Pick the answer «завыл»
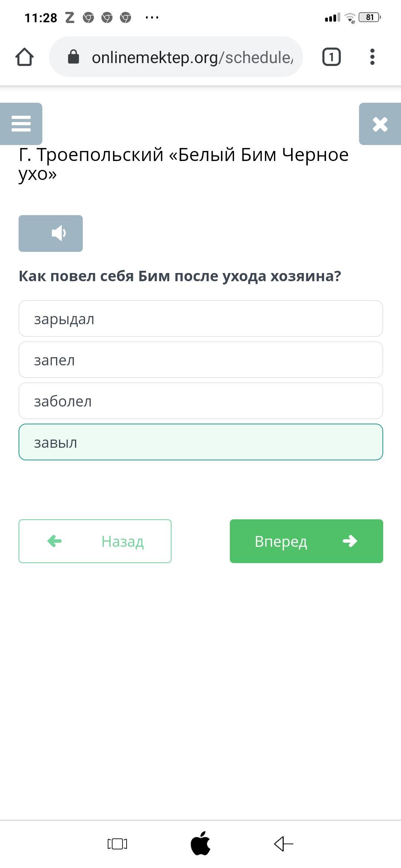 (x=200, y=442)
